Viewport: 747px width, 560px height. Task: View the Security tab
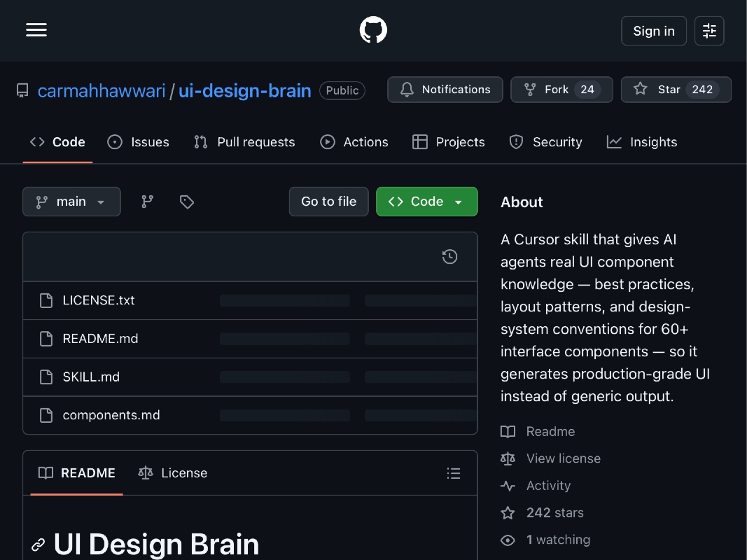pyautogui.click(x=545, y=142)
